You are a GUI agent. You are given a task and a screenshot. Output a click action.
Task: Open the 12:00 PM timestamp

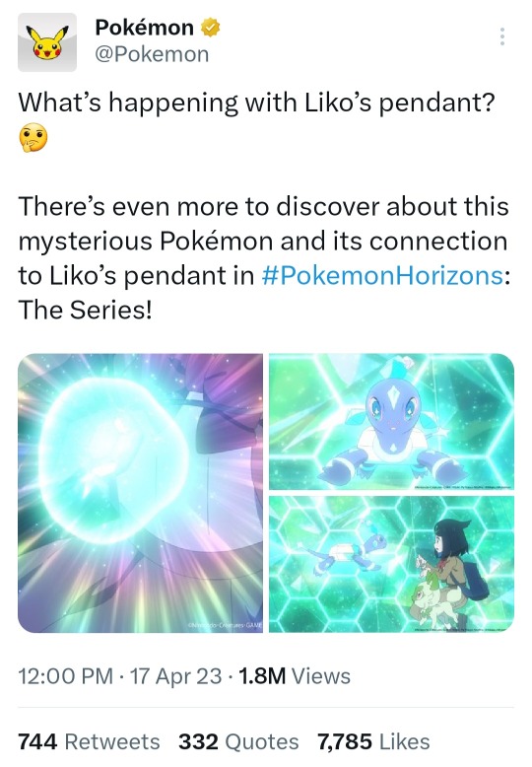tap(66, 676)
